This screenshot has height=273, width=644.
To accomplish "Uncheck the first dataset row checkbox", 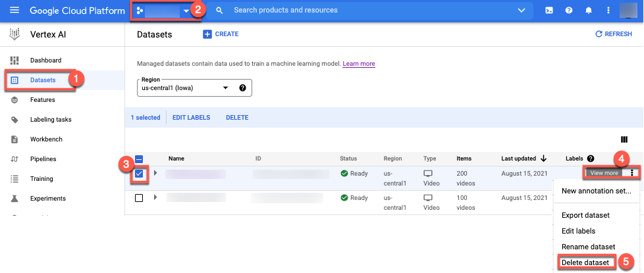I will click(139, 174).
